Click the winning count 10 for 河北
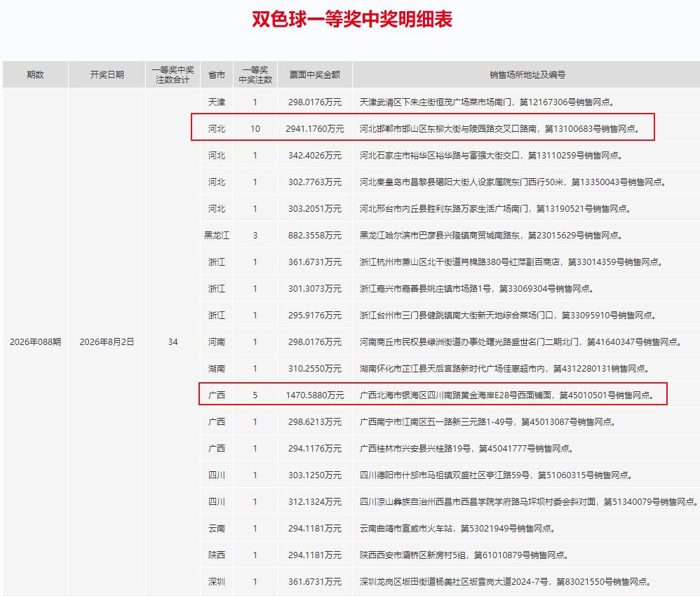The width and height of the screenshot is (700, 596). pos(255,129)
